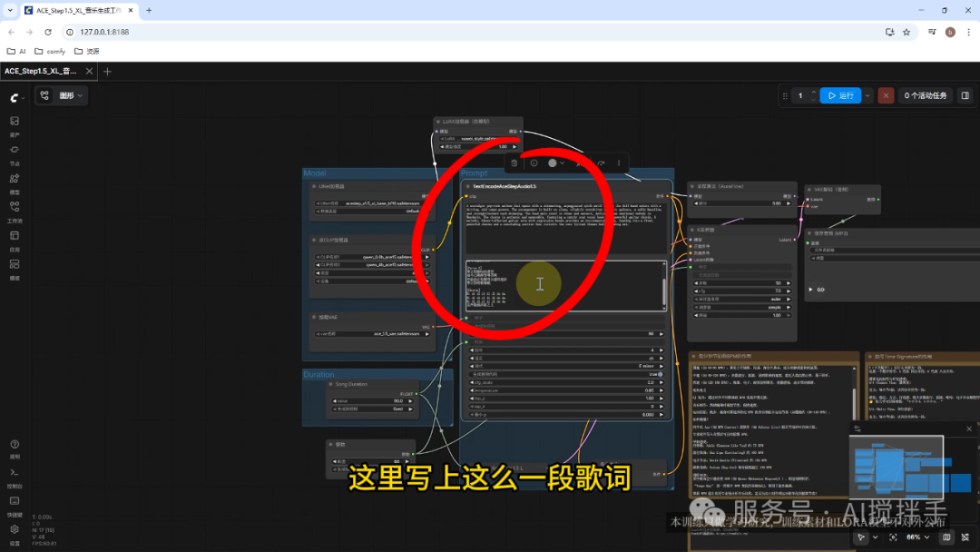980x552 pixels.
Task: Open more options on node toolbar
Action: point(619,163)
